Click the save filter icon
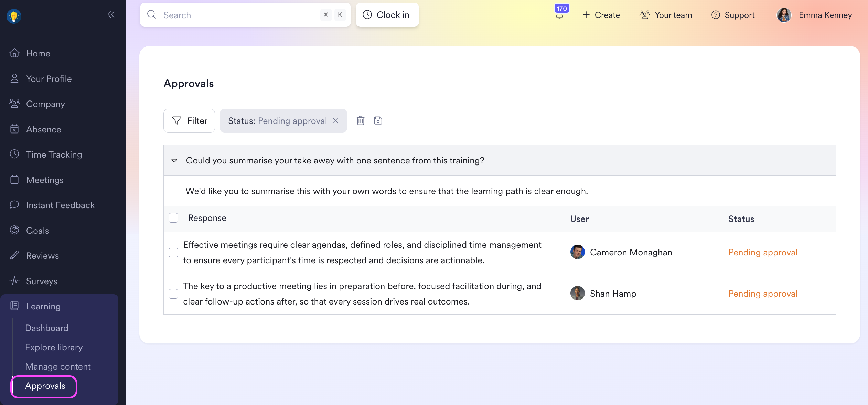Screen dimensions: 868x405 [378, 121]
